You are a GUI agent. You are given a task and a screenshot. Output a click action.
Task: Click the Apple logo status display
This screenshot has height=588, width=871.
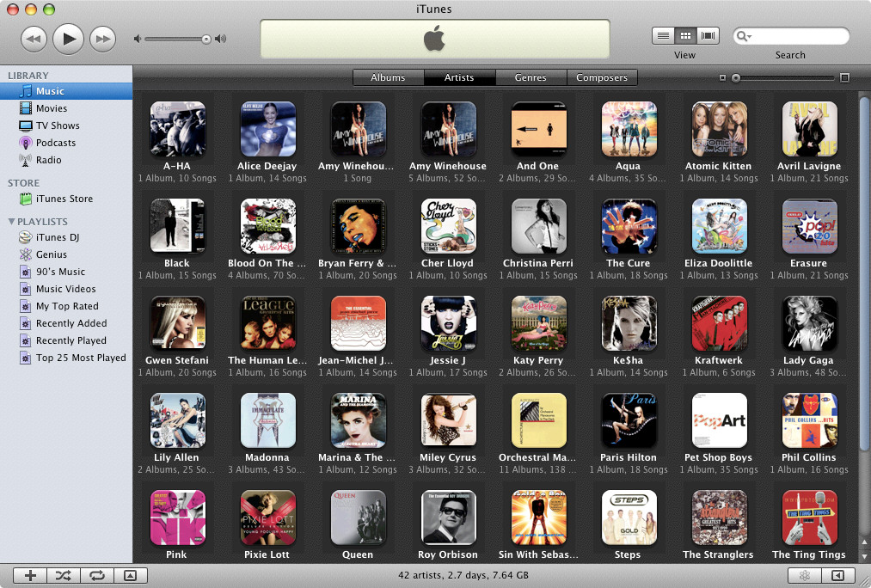(435, 40)
